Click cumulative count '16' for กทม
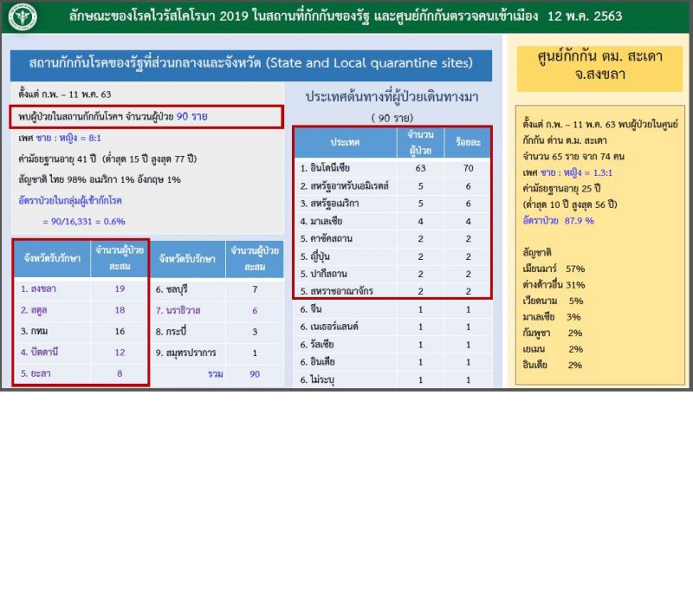The height and width of the screenshot is (616, 693). click(x=120, y=331)
